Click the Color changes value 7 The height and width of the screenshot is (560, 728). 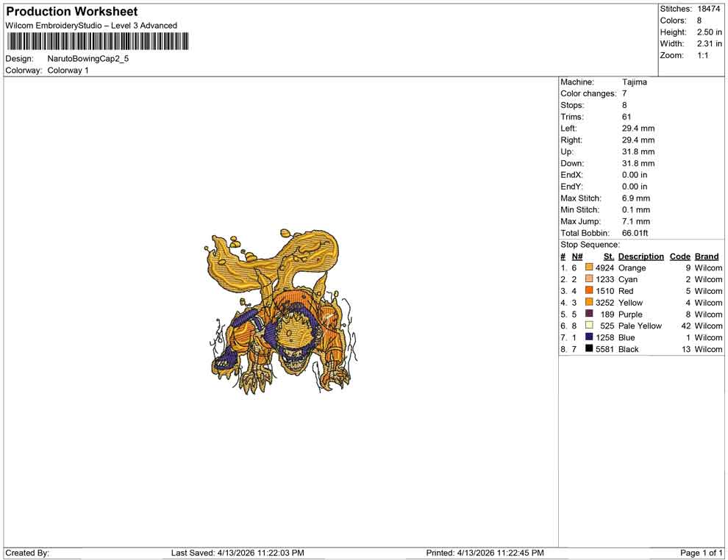tap(624, 94)
